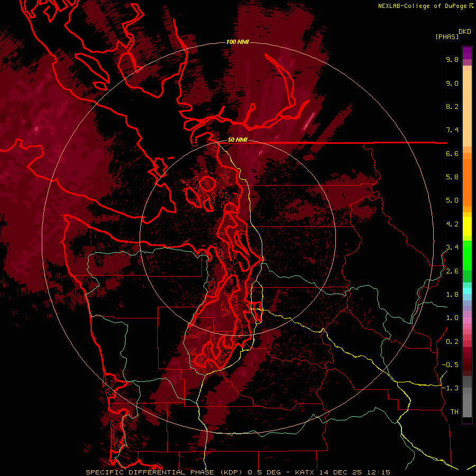Select the 9.8 value on the scale
476x476 pixels.
452,59
